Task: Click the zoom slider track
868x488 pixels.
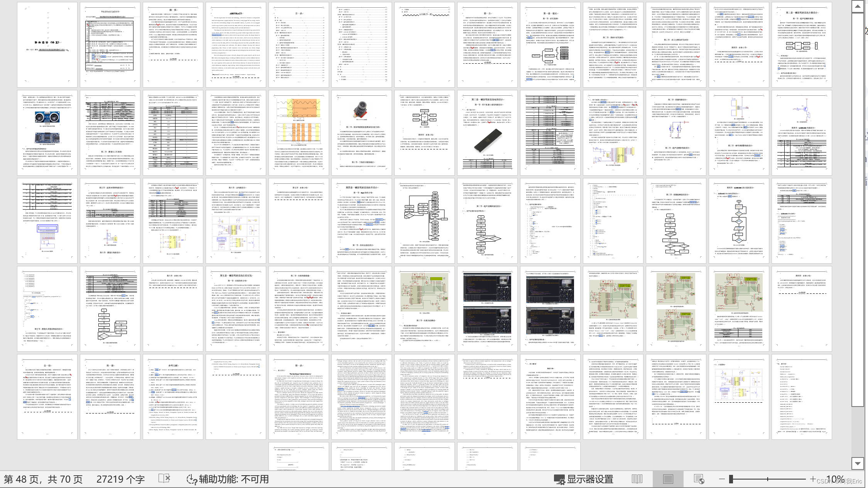Action: pyautogui.click(x=768, y=479)
